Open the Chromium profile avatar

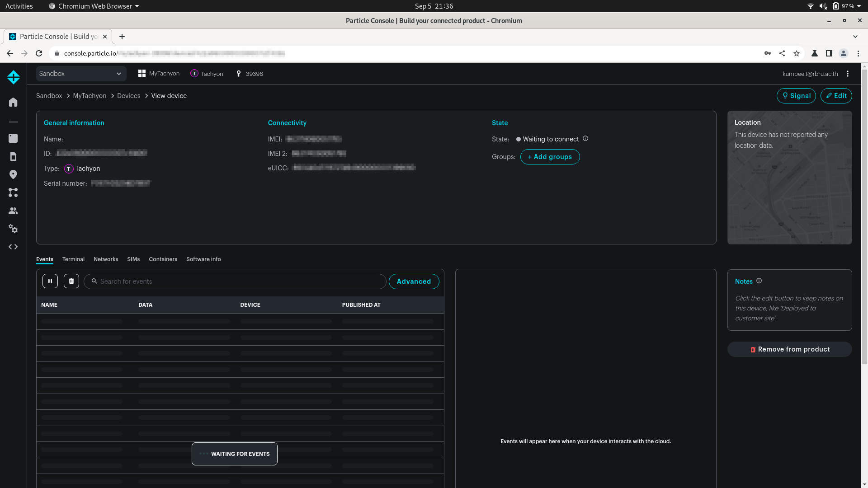pyautogui.click(x=844, y=53)
